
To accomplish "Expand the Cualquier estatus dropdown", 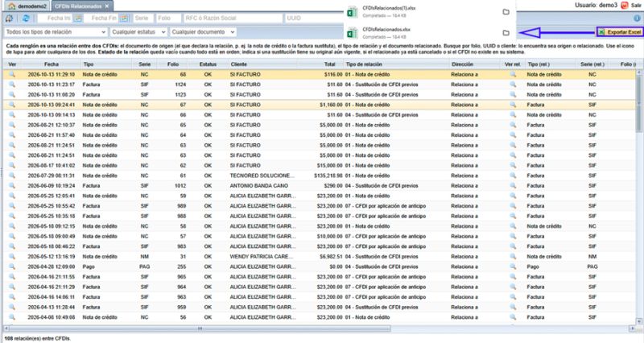I will (x=138, y=31).
